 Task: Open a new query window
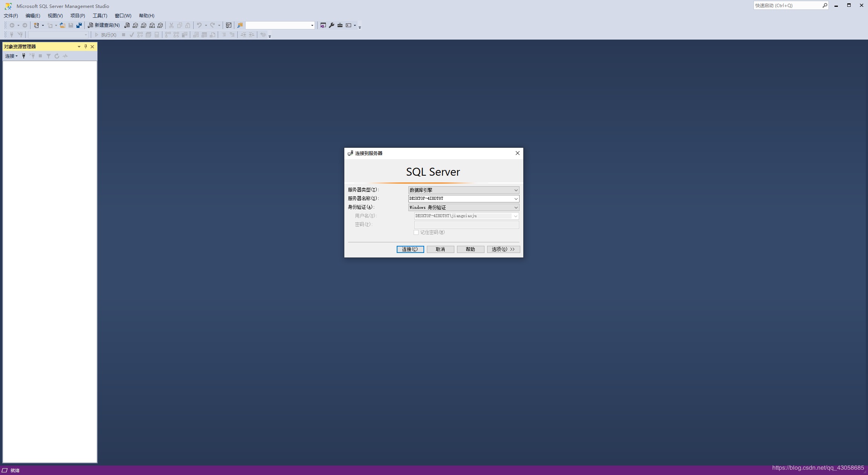(x=104, y=25)
